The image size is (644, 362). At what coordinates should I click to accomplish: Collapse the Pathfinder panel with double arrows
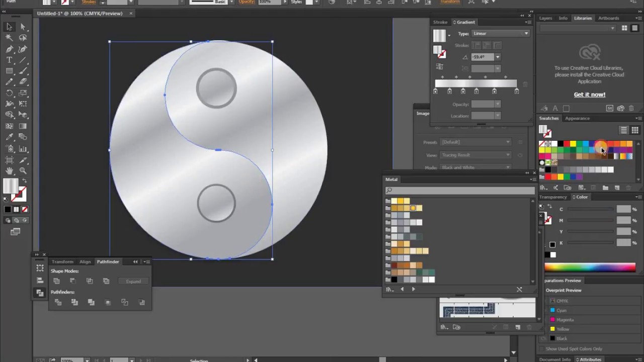135,261
